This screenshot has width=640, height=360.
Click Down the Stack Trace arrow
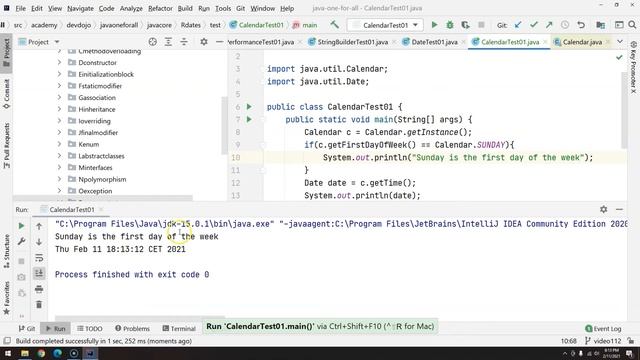(39, 241)
